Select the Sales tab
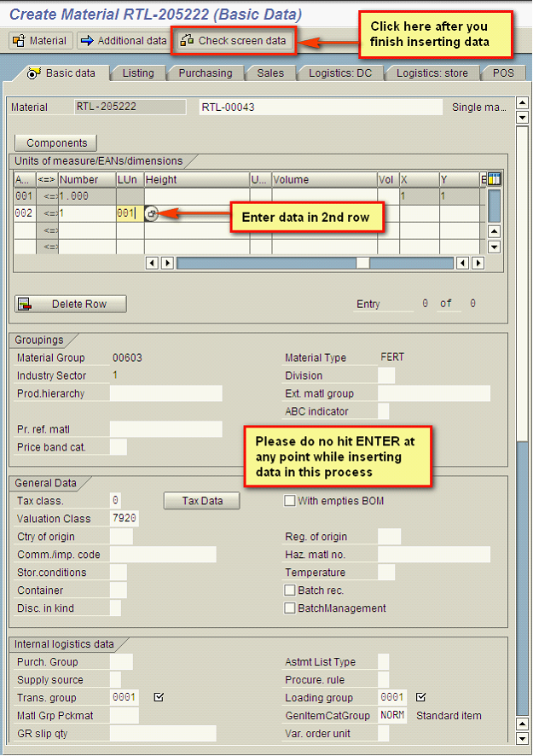 pyautogui.click(x=270, y=73)
